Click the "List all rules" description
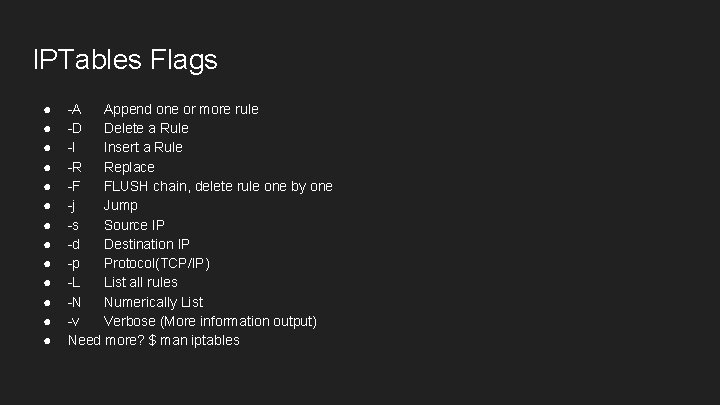 pos(141,282)
